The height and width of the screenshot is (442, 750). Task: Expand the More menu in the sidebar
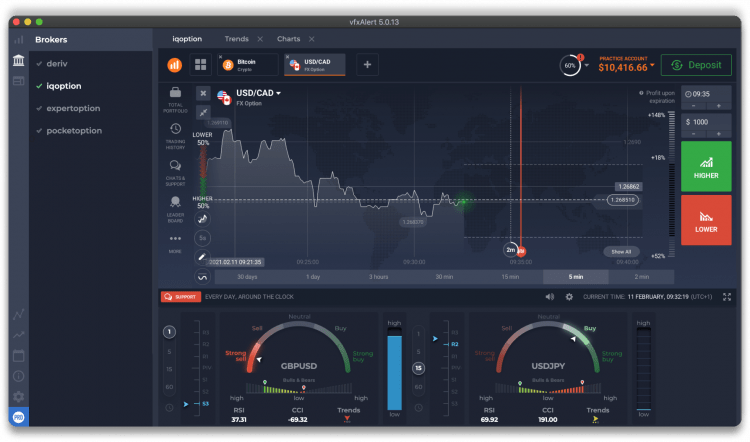(x=175, y=243)
